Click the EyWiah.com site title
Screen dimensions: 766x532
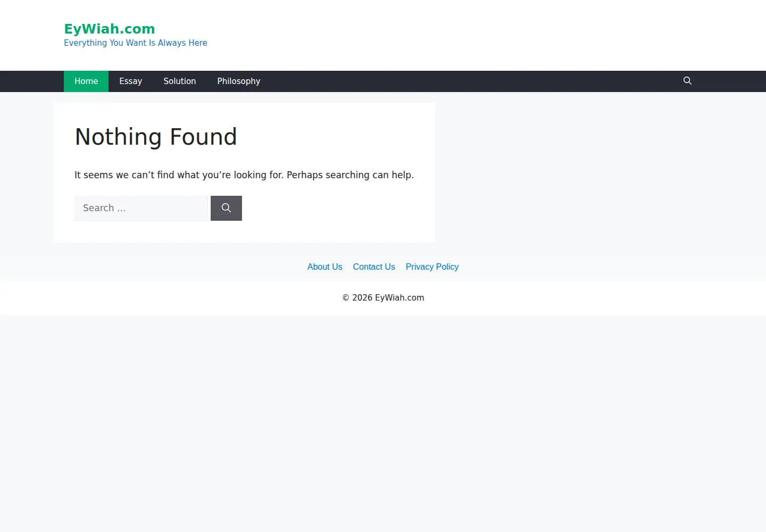[110, 29]
